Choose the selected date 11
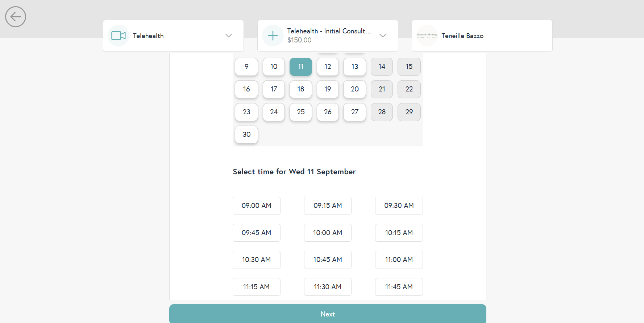 pyautogui.click(x=300, y=67)
